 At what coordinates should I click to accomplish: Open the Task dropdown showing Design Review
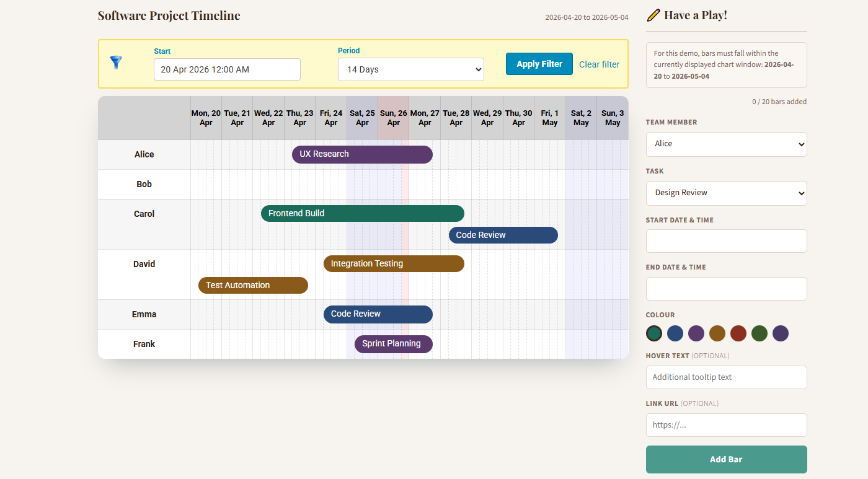pos(727,193)
